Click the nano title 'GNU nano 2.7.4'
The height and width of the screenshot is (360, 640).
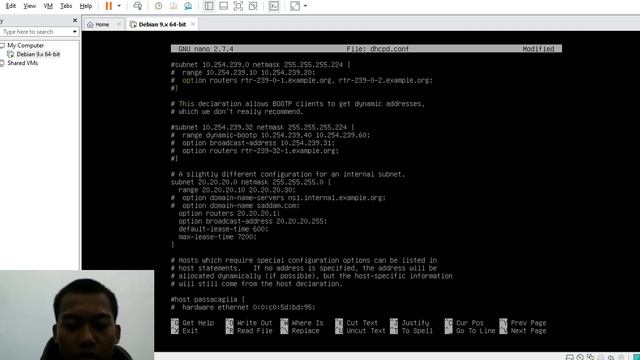click(206, 49)
